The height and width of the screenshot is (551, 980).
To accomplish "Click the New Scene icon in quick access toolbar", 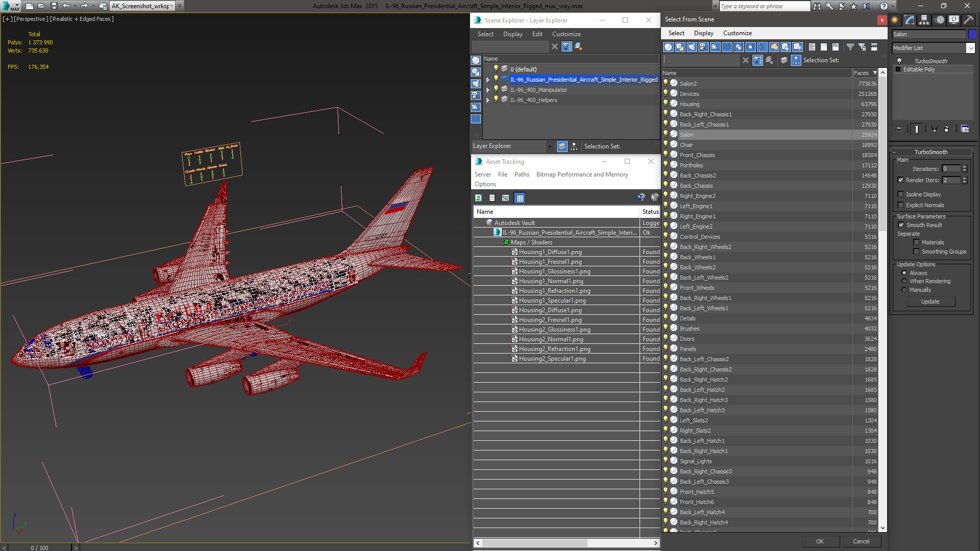I will tap(30, 6).
